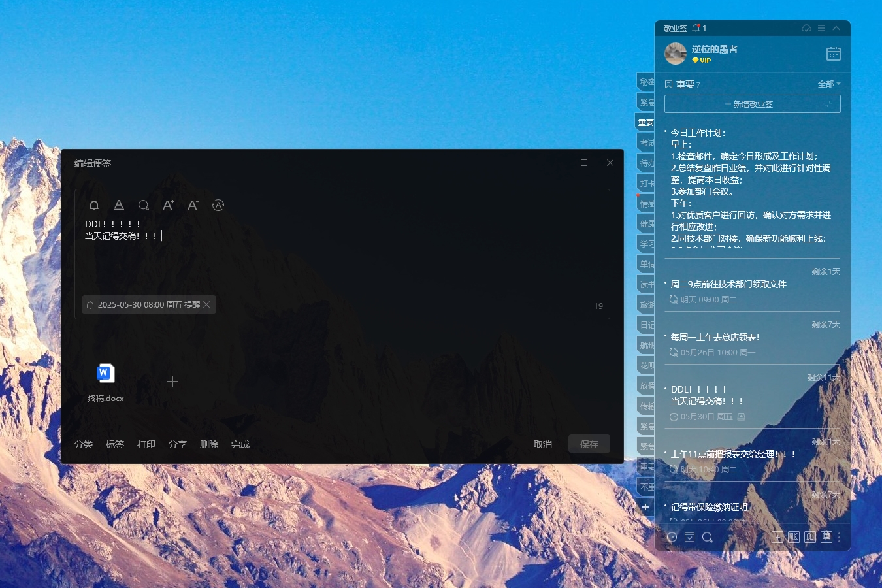Switch to the 待办 category tab
The width and height of the screenshot is (882, 588).
pyautogui.click(x=646, y=163)
